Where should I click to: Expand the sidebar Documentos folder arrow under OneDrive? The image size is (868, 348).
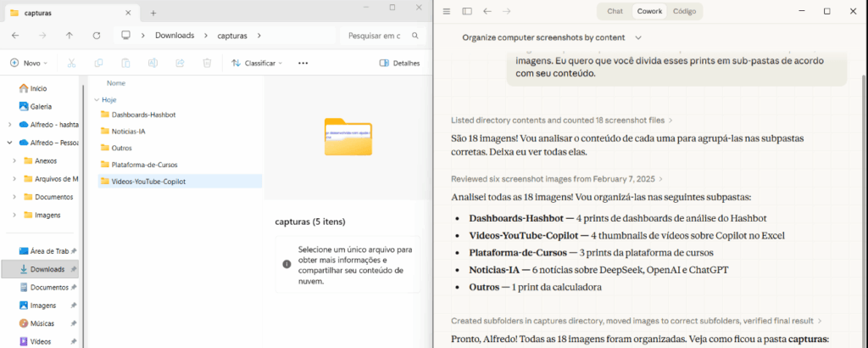(x=14, y=197)
